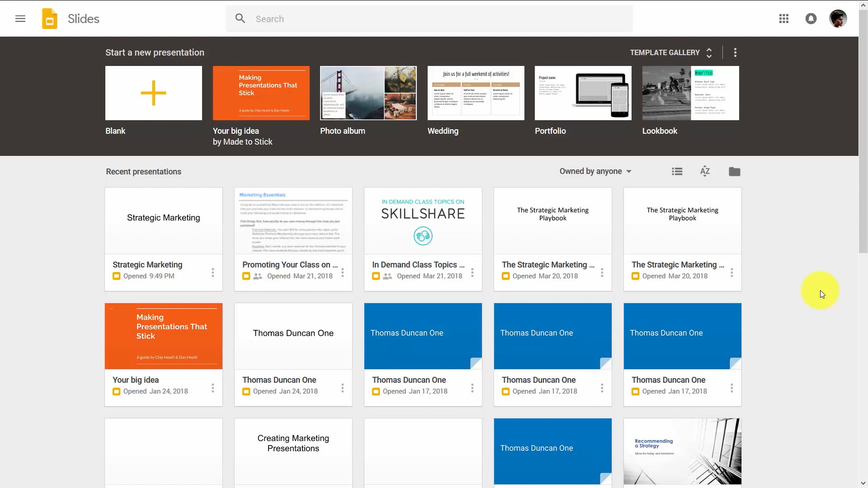This screenshot has width=868, height=488.
Task: Open more options for Your big idea presentation
Action: [212, 388]
